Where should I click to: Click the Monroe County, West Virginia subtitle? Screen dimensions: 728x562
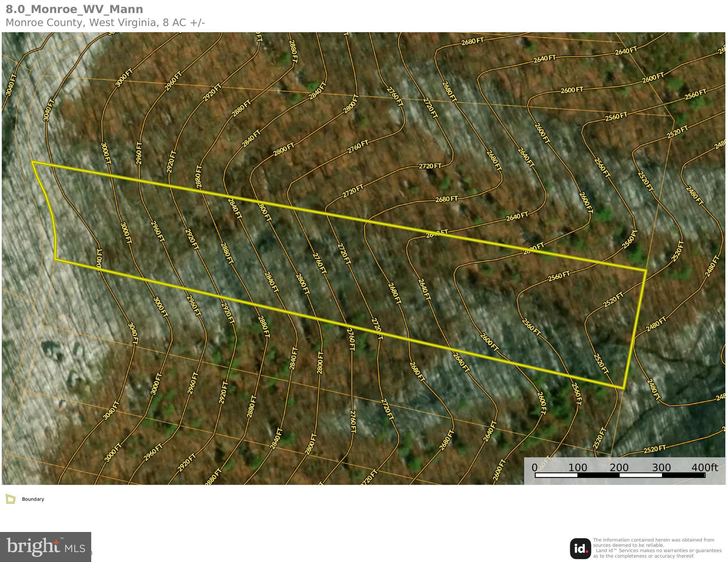point(105,23)
